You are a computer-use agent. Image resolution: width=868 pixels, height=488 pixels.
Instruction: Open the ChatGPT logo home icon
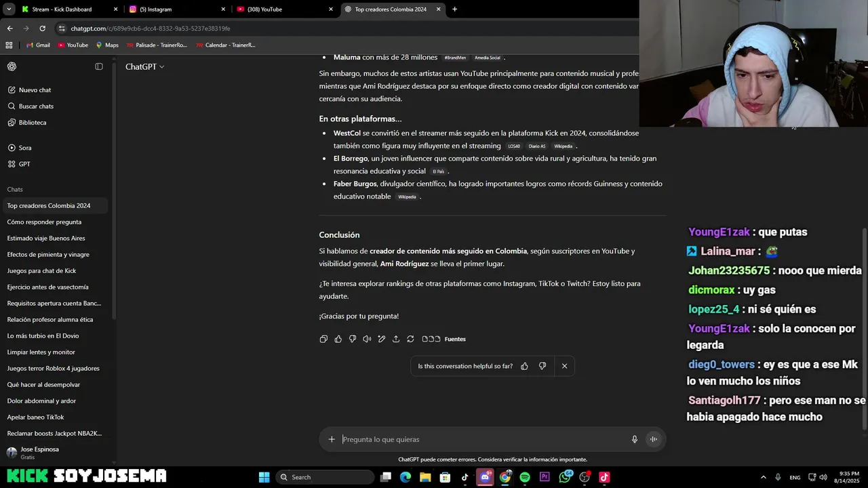[12, 66]
